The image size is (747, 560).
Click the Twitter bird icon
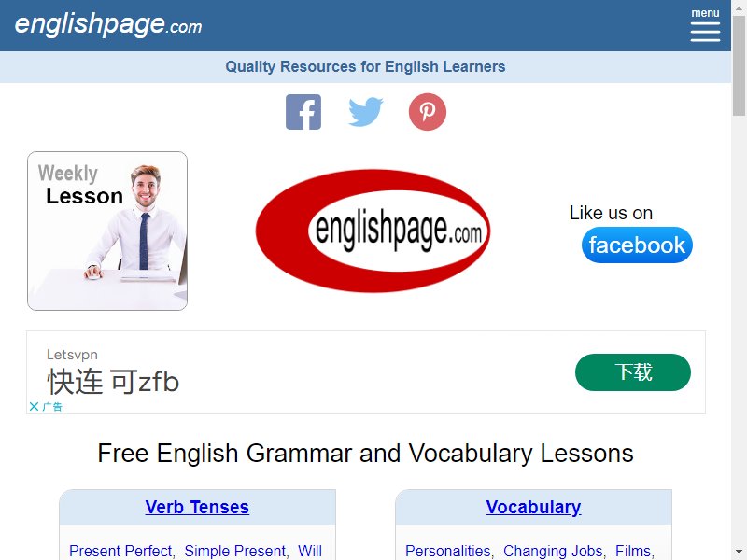365,112
